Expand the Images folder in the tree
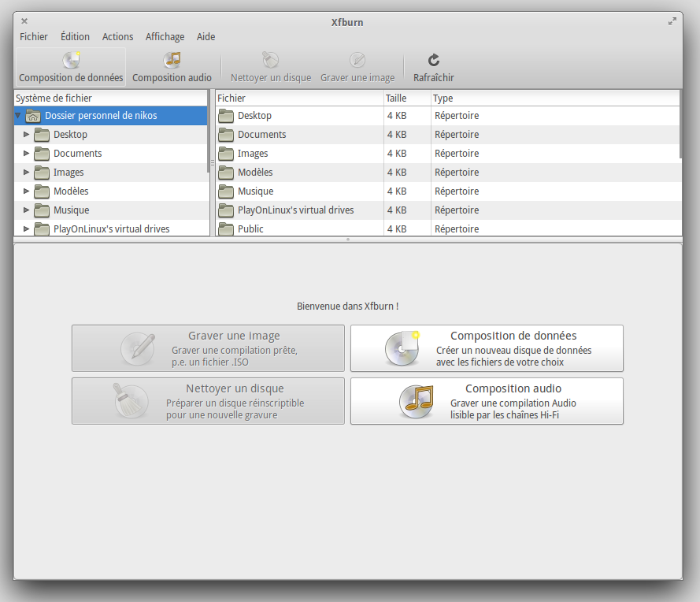Viewport: 700px width, 602px height. point(26,173)
